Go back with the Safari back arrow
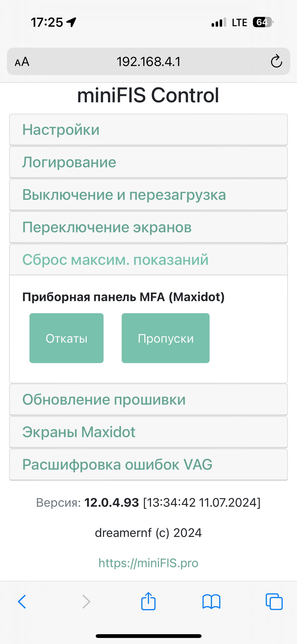This screenshot has height=644, width=297. [22, 602]
